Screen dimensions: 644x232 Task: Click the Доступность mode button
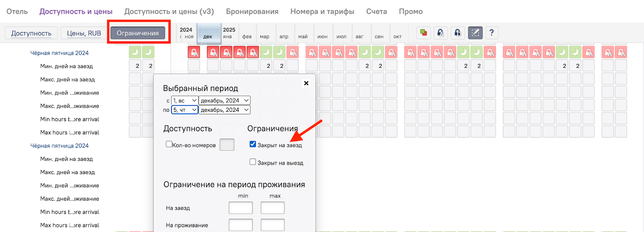click(31, 33)
